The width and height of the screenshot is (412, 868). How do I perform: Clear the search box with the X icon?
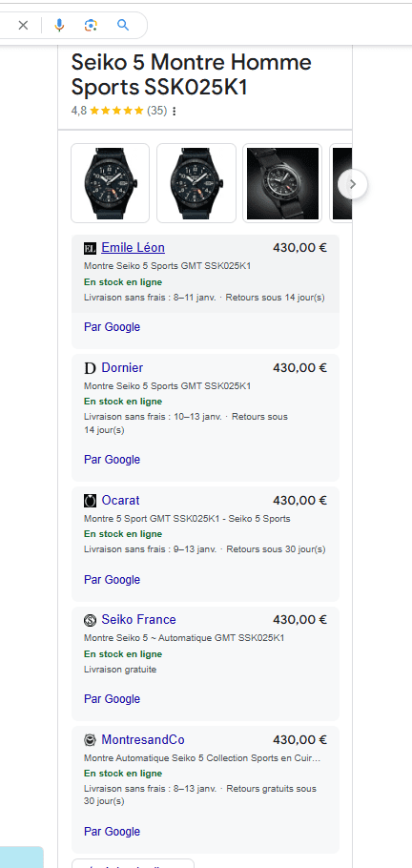pos(23,25)
